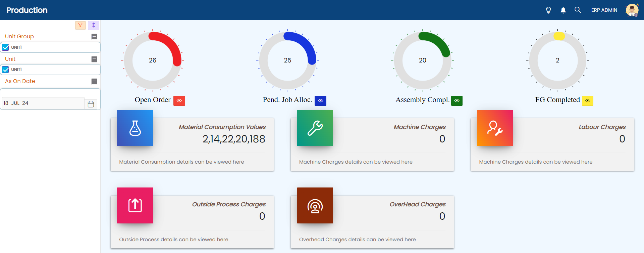Open the lightbulb tips icon
Screen dimensions: 644x253
[x=548, y=10]
